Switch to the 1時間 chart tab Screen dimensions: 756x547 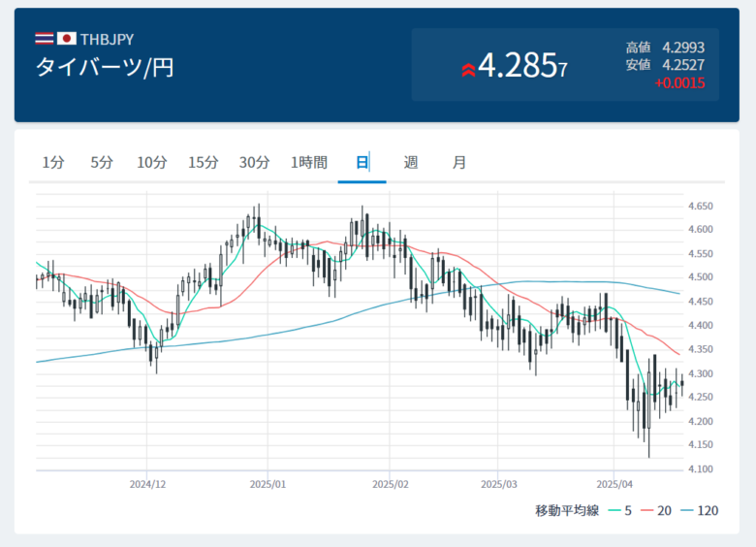(309, 162)
